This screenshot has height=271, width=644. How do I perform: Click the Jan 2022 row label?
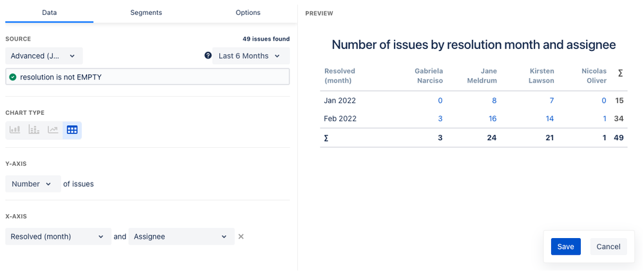(x=340, y=101)
